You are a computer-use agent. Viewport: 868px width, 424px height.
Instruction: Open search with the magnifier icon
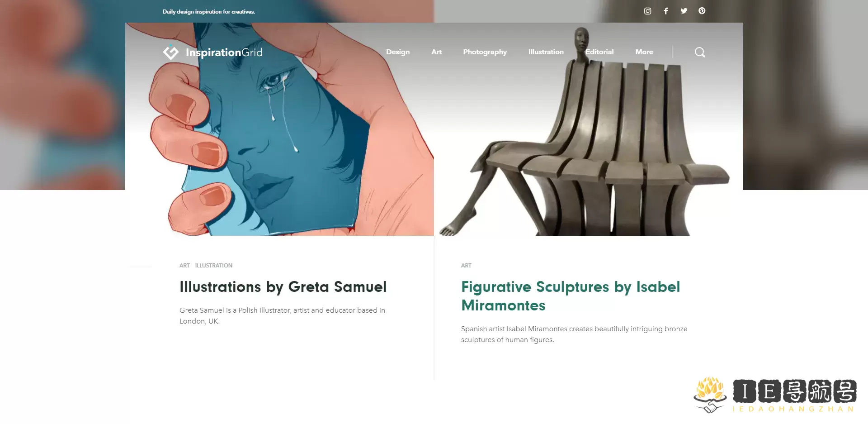pyautogui.click(x=700, y=52)
